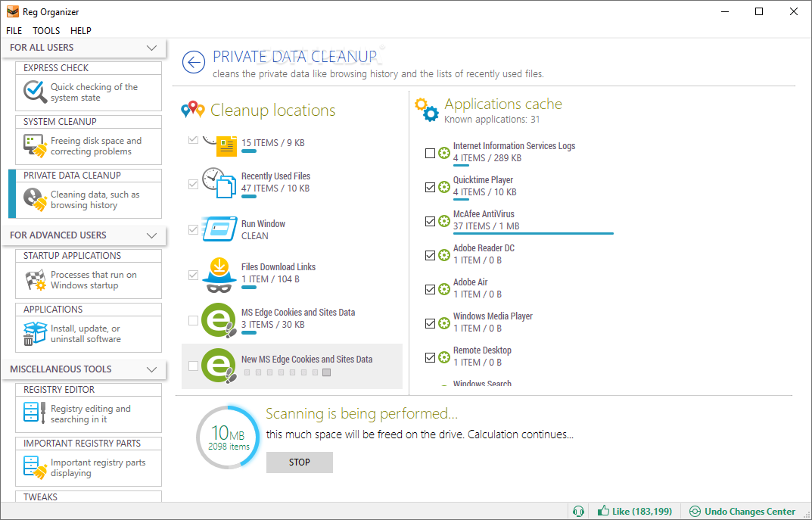This screenshot has height=520, width=812.
Task: Click the headset support icon in the status bar
Action: [578, 512]
